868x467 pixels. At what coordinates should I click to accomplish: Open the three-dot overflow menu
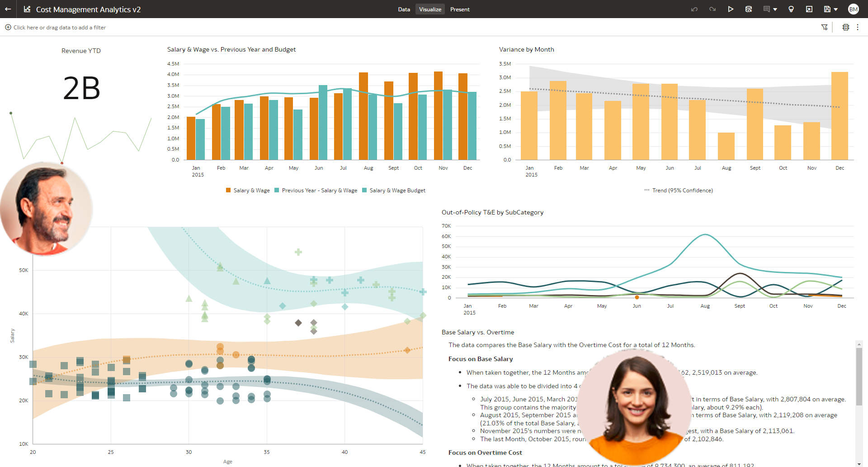click(x=858, y=27)
